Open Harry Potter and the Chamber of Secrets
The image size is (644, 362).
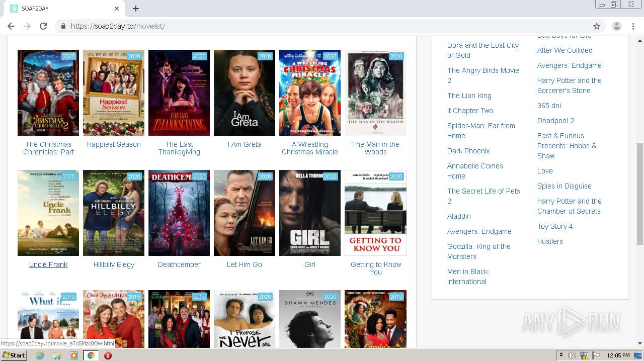[569, 206]
